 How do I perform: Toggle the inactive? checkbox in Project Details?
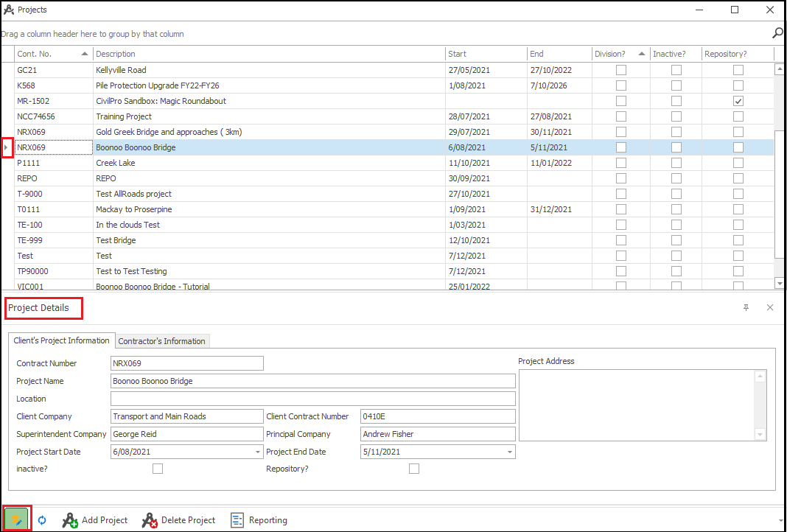tap(158, 469)
